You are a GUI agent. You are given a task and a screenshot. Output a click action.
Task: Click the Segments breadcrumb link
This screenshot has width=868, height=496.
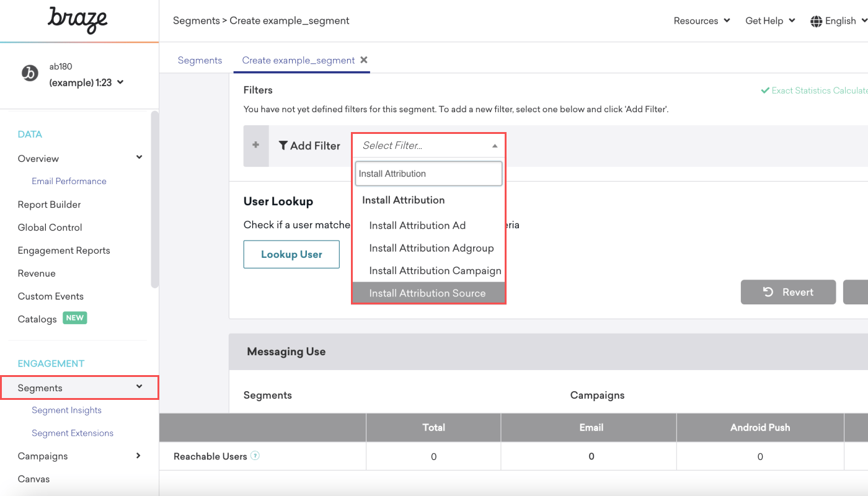coord(196,21)
